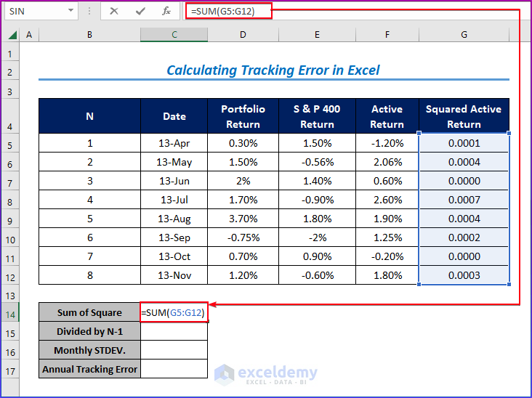The width and height of the screenshot is (532, 398).
Task: Select row 17 header
Action: (x=10, y=369)
